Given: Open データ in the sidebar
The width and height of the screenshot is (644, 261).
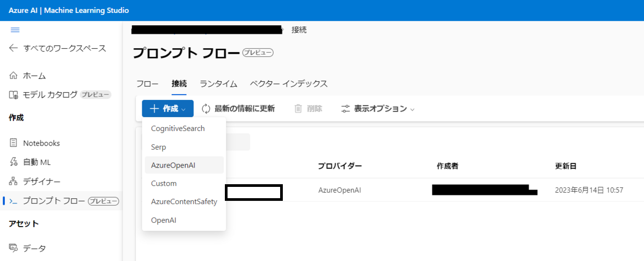Looking at the screenshot, I should tap(34, 248).
